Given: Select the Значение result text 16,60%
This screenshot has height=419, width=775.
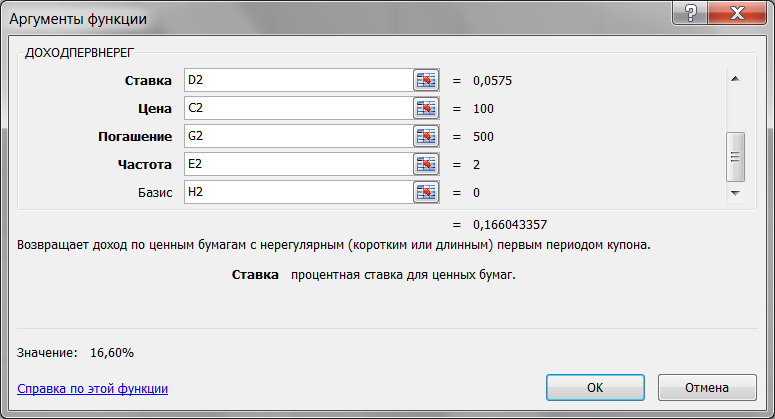Looking at the screenshot, I should coord(112,353).
